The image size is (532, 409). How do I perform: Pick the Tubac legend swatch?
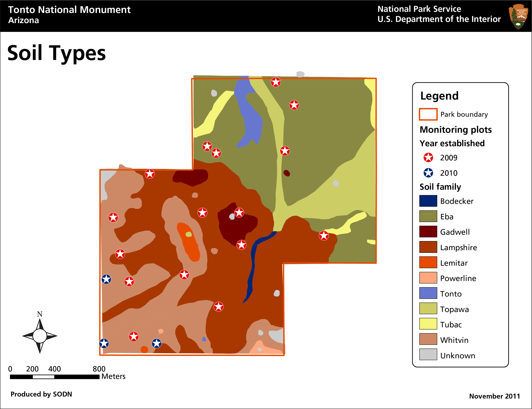428,324
